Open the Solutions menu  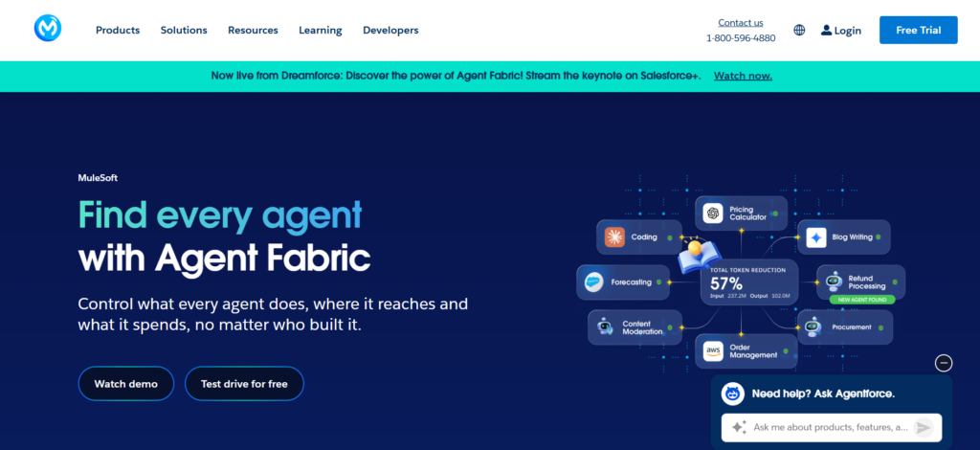[184, 30]
